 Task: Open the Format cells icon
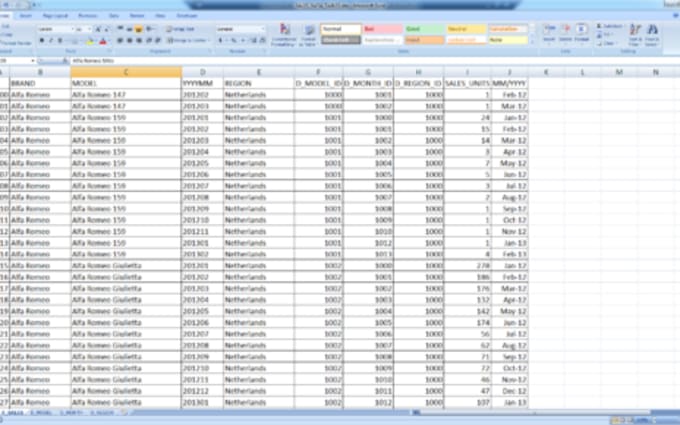(x=582, y=33)
